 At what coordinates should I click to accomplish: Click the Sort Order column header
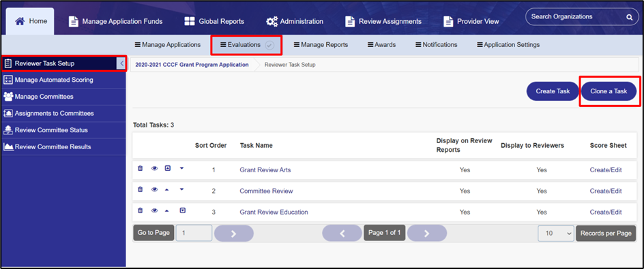click(211, 146)
